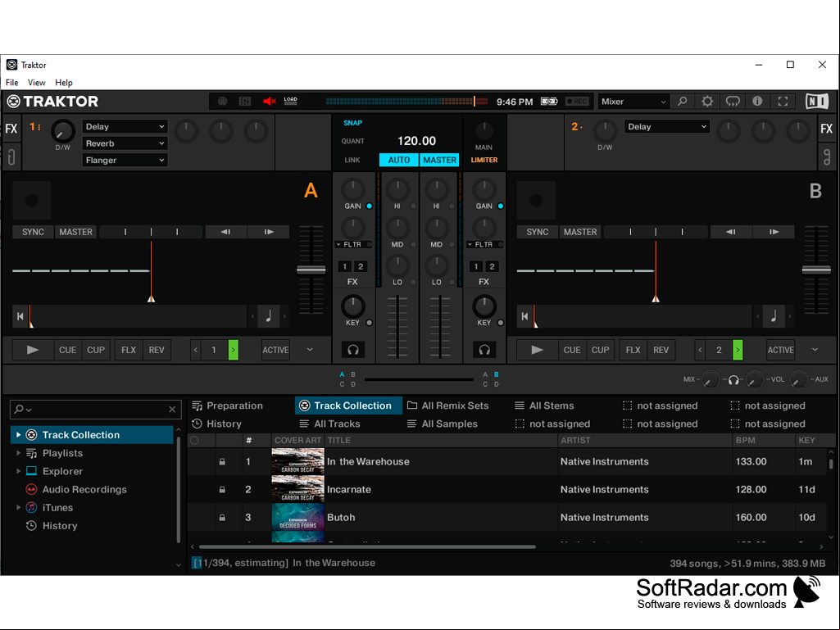Adjust the Deck B tempo fader
This screenshot has width=840, height=630.
pyautogui.click(x=816, y=270)
